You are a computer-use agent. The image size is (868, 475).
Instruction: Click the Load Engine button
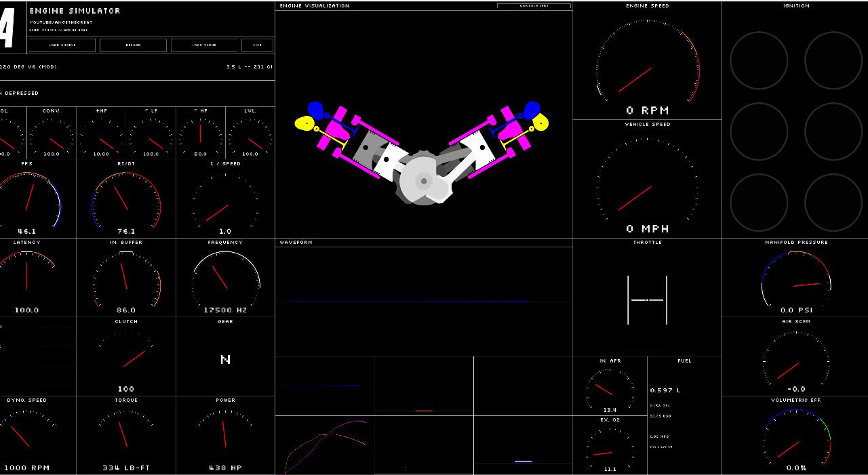(63, 45)
